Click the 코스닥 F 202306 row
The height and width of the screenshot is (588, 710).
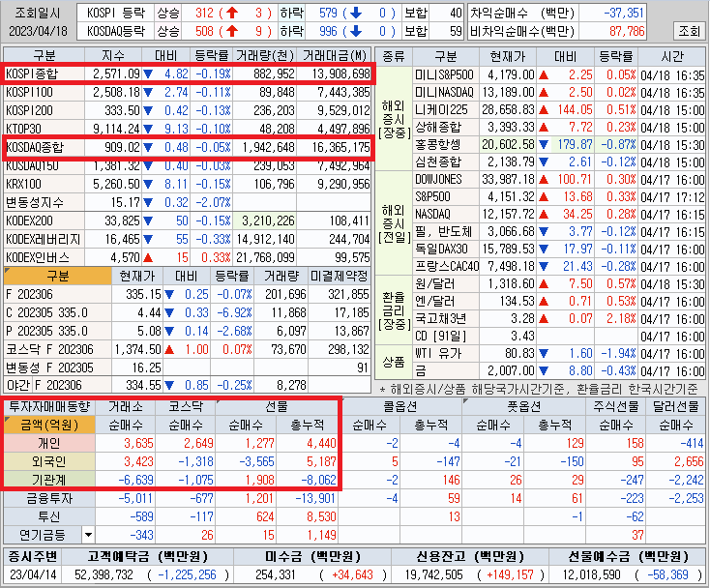187,349
